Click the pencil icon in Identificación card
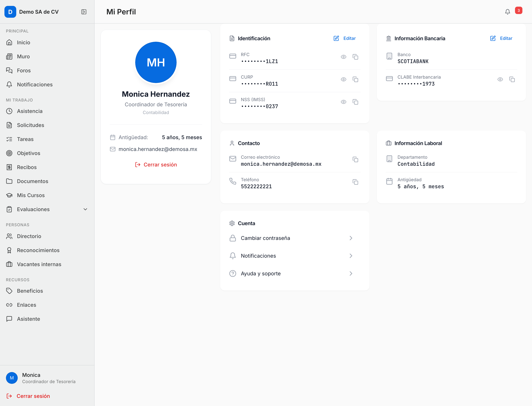The image size is (532, 406). click(336, 38)
